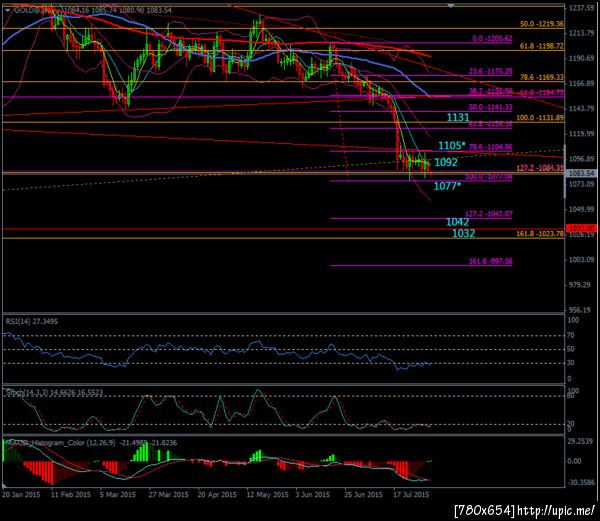Viewport: 600px width, 521px height.
Task: Click the 20 Apr 2015 date label
Action: 217,494
